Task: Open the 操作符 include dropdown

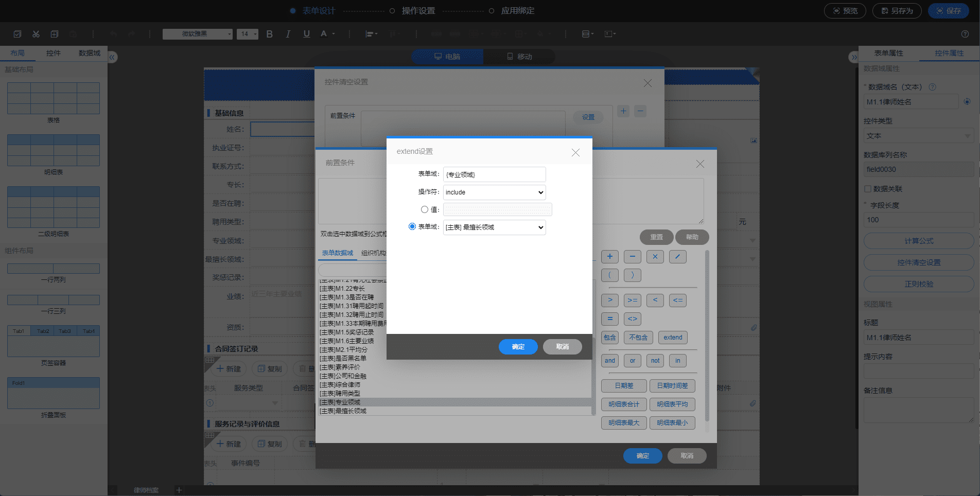Action: click(x=495, y=192)
